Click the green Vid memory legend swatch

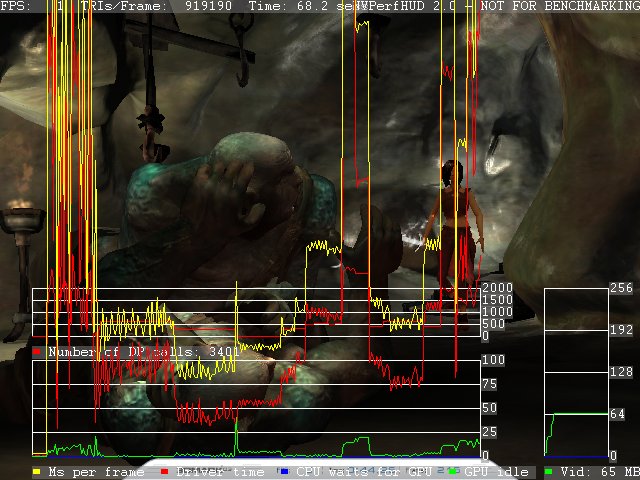point(548,472)
